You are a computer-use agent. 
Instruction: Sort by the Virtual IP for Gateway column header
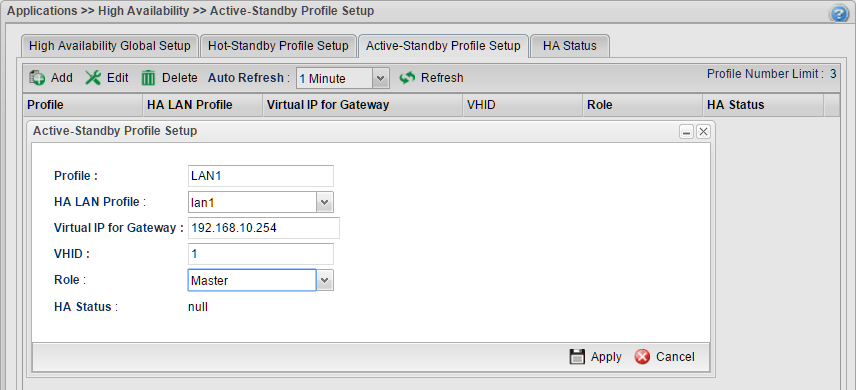[362, 105]
